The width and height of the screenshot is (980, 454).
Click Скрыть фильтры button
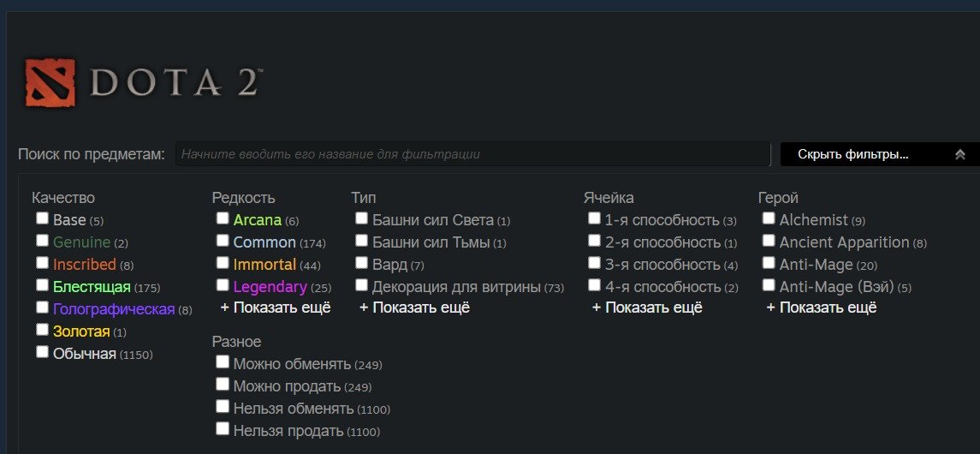[x=880, y=154]
